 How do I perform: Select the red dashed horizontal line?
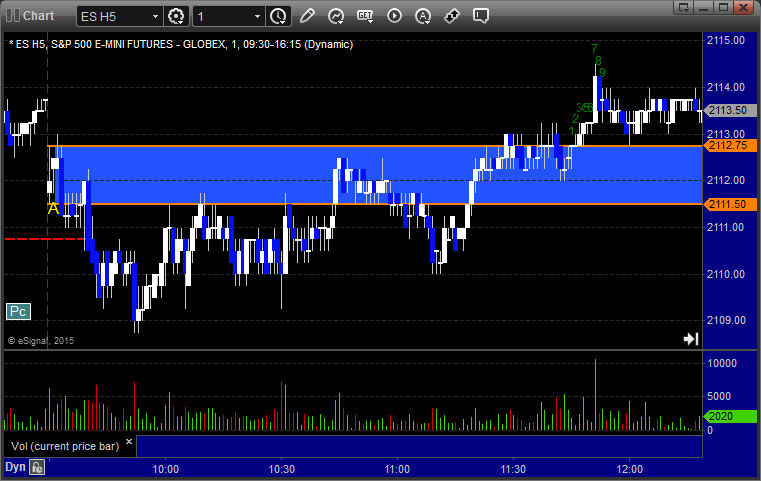45,239
